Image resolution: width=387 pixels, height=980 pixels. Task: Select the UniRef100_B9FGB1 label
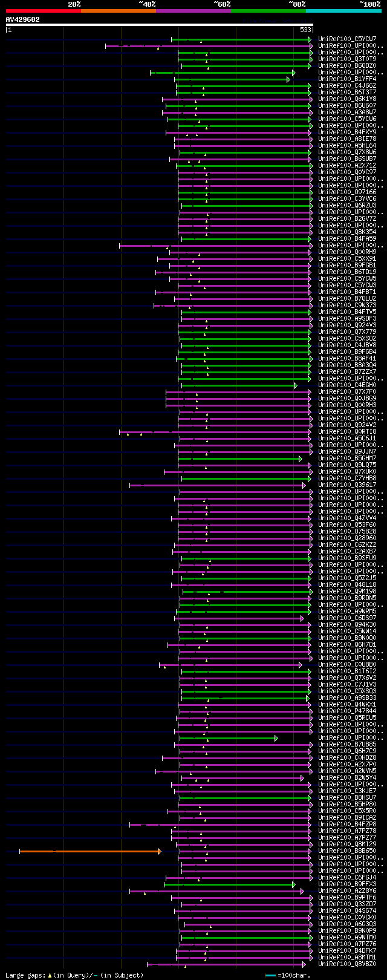[x=347, y=265]
